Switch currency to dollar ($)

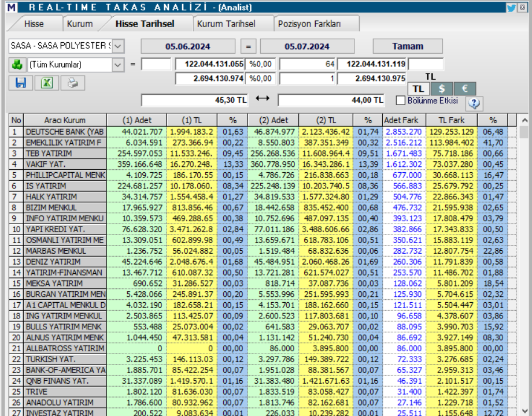click(x=442, y=88)
